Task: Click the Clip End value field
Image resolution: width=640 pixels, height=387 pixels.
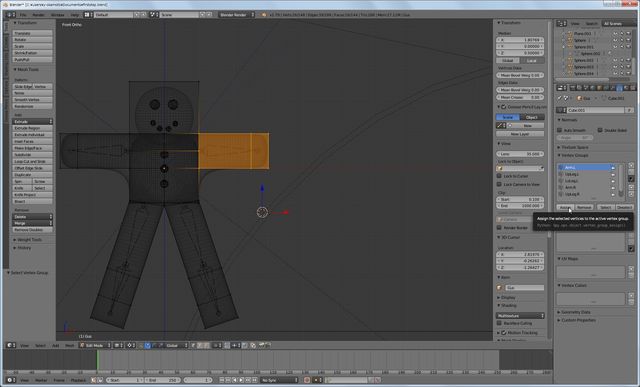Action: point(520,206)
